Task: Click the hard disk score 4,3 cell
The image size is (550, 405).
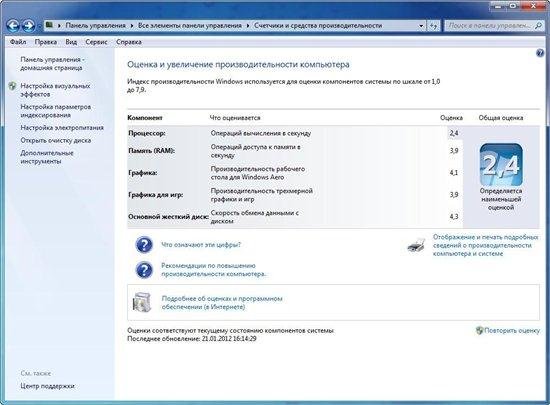Action: pyautogui.click(x=454, y=217)
